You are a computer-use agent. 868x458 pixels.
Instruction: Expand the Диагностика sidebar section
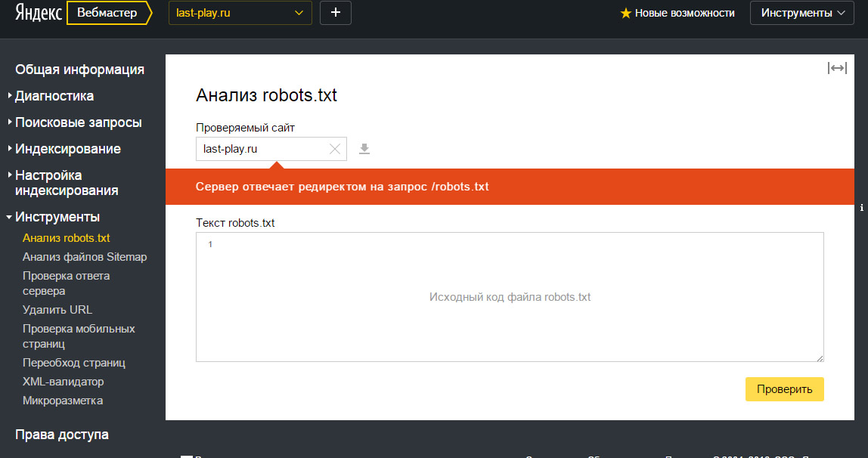tap(54, 96)
